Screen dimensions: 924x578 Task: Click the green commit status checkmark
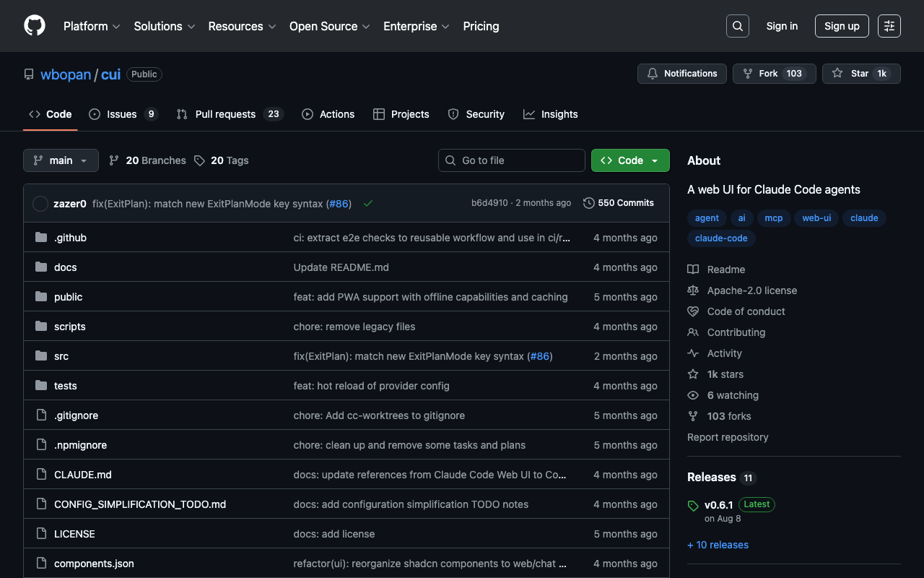pos(368,204)
